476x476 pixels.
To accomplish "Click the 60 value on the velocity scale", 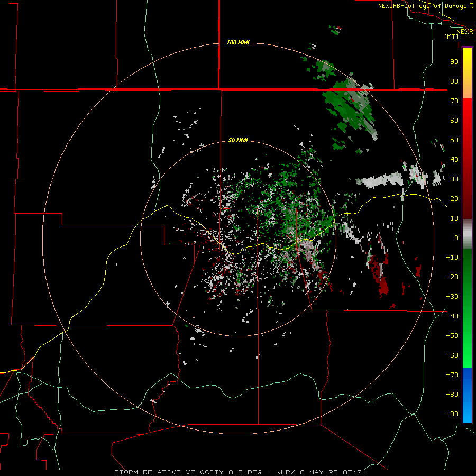I will click(x=454, y=120).
